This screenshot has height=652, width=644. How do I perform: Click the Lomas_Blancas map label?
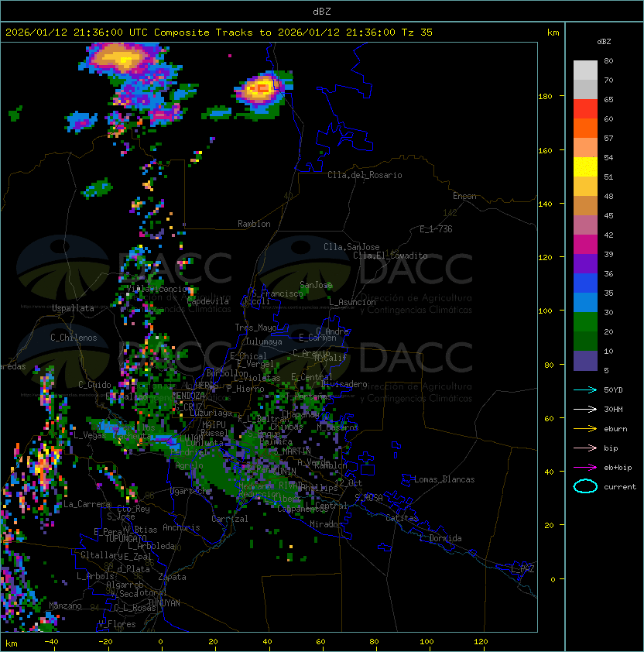pyautogui.click(x=444, y=479)
